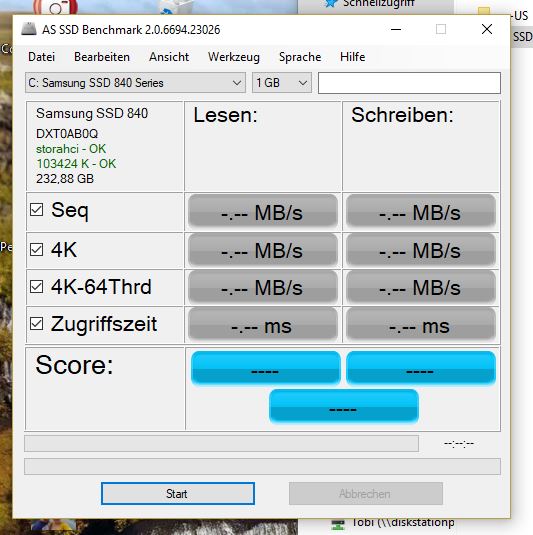Open the Ansicht menu
The width and height of the screenshot is (533, 535).
pos(169,57)
